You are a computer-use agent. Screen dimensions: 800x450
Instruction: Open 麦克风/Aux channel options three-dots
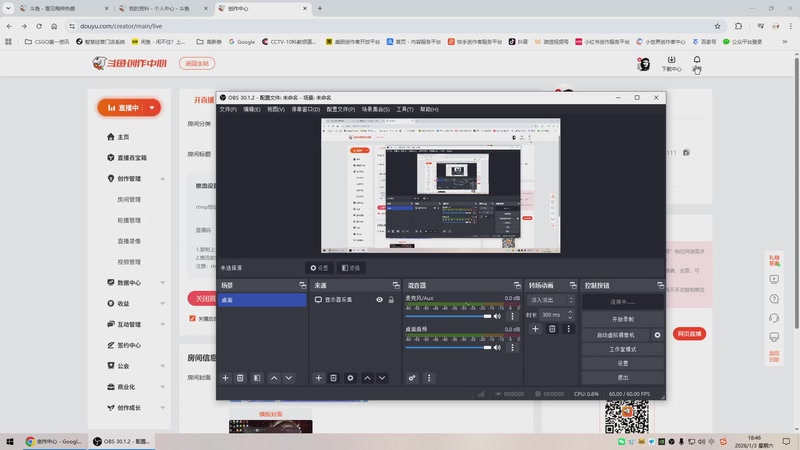(x=512, y=316)
